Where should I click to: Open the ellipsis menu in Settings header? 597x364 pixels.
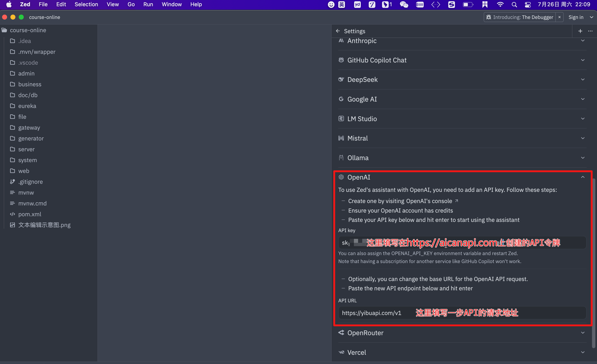(x=590, y=31)
